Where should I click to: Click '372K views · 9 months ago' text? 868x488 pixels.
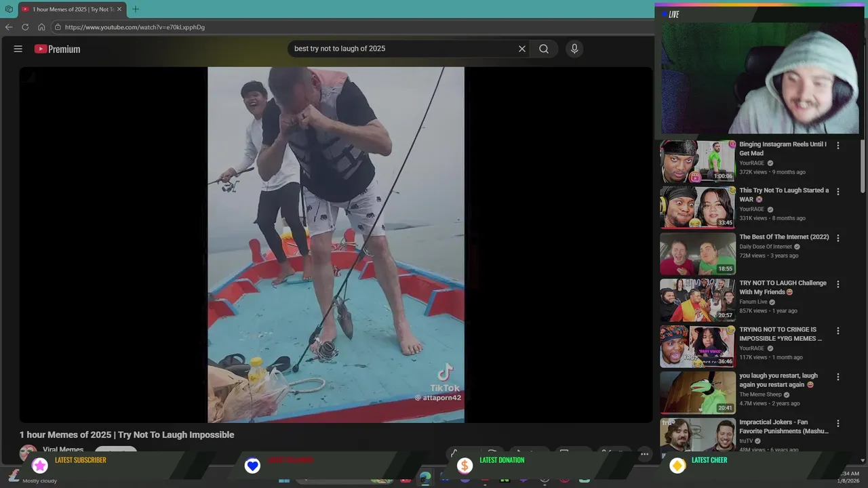point(772,172)
